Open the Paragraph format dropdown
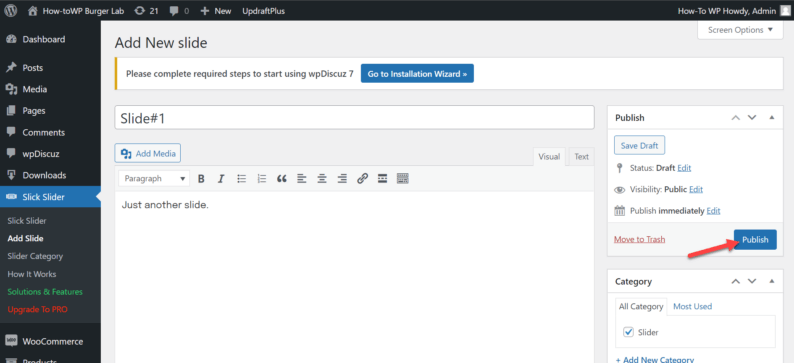Image resolution: width=794 pixels, height=363 pixels. click(x=154, y=178)
